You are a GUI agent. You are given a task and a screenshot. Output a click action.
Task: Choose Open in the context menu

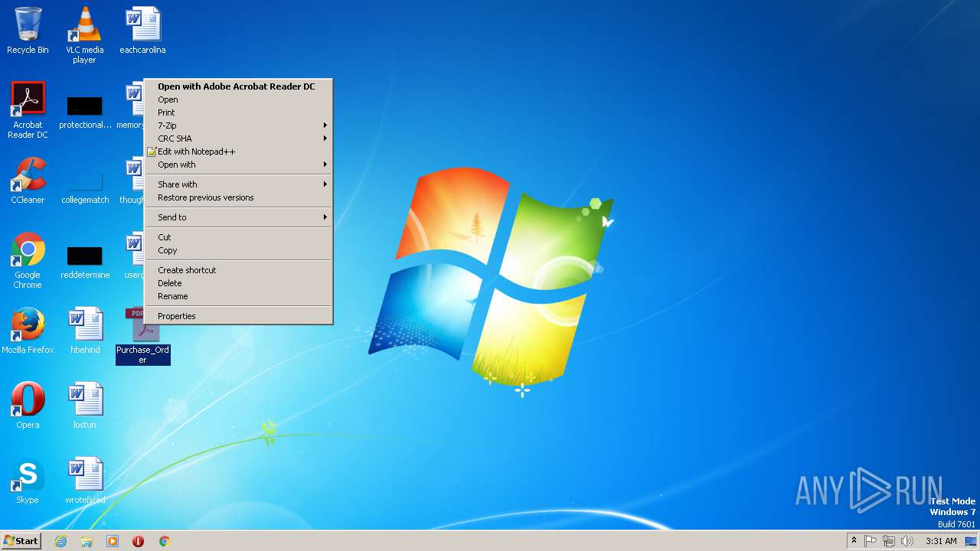(239, 99)
